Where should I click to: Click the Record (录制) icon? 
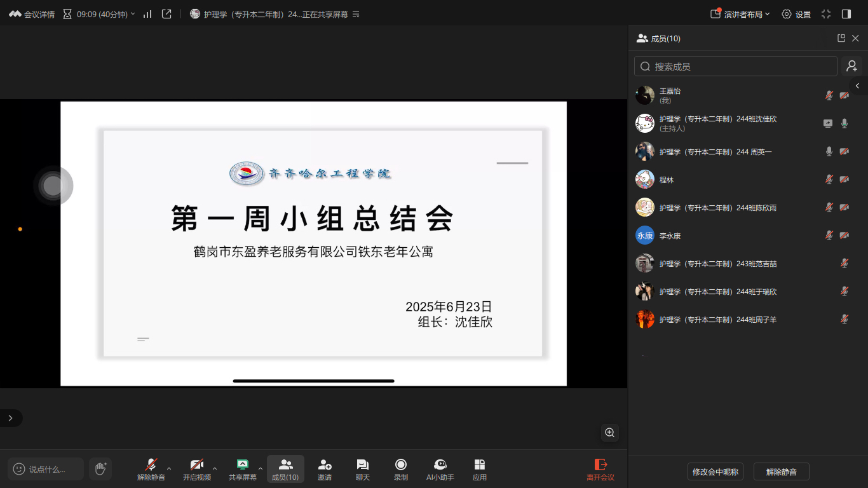[400, 465]
